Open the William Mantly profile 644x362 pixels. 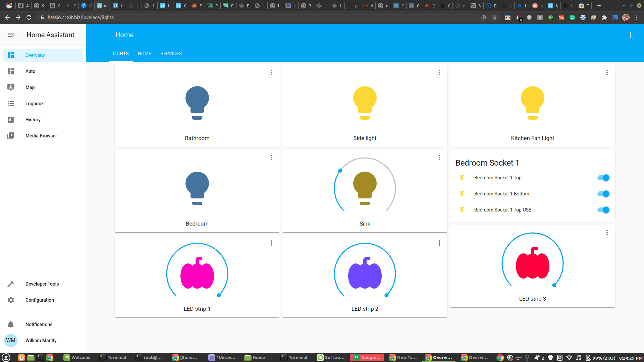click(41, 341)
